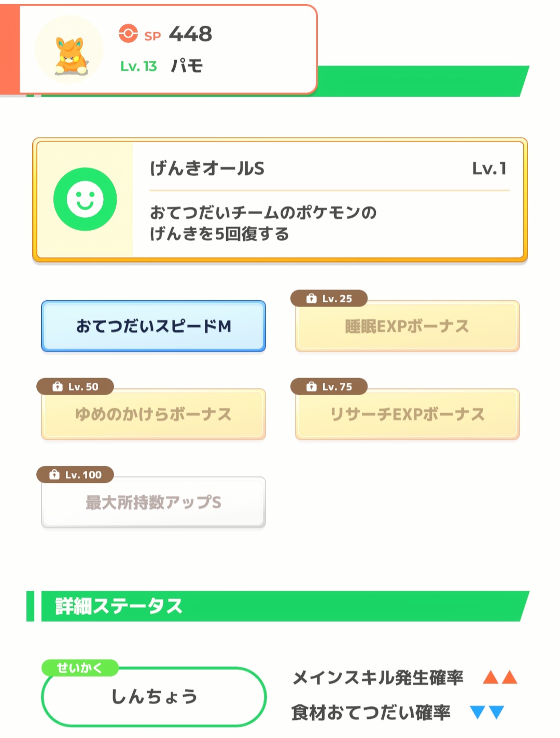The height and width of the screenshot is (738, 560).
Task: Click the lock icon on Lv. 100 badge
Action: coord(54,475)
